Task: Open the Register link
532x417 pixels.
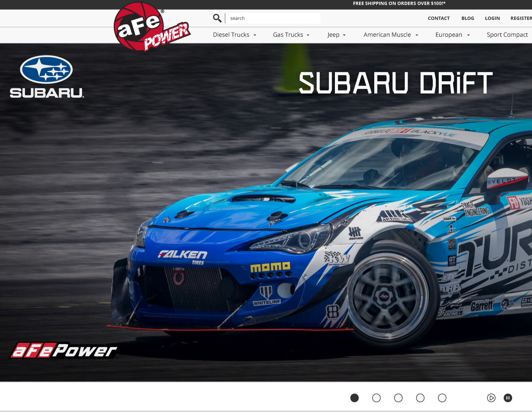Action: [521, 18]
